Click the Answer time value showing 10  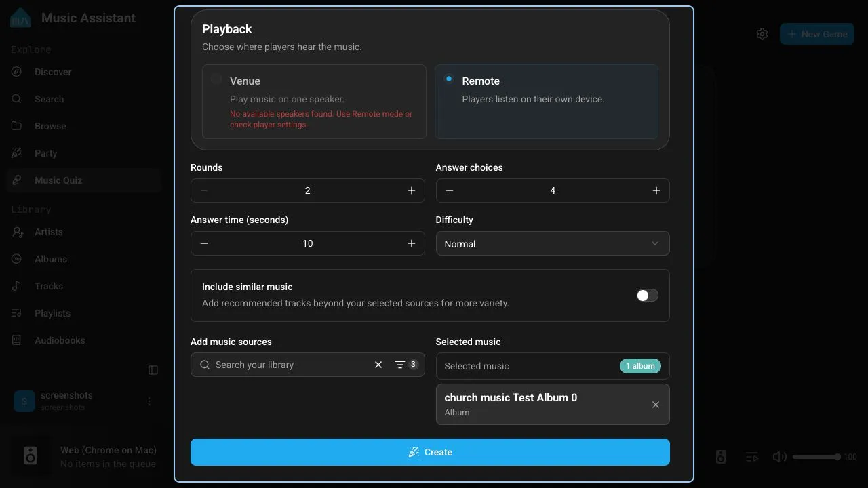click(x=308, y=243)
